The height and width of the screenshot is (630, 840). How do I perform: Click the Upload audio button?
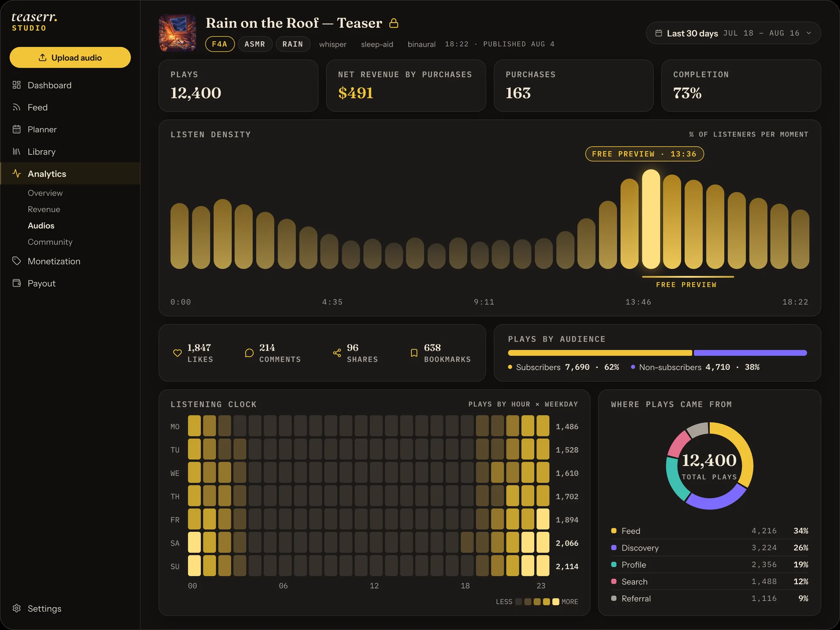pos(70,58)
